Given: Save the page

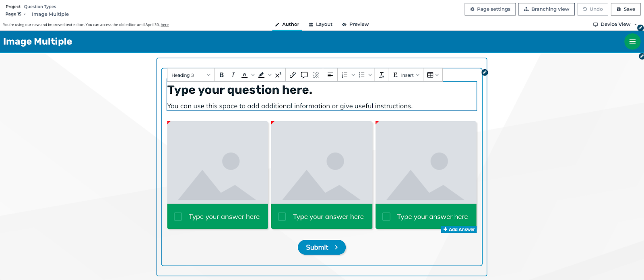Looking at the screenshot, I should (x=625, y=9).
